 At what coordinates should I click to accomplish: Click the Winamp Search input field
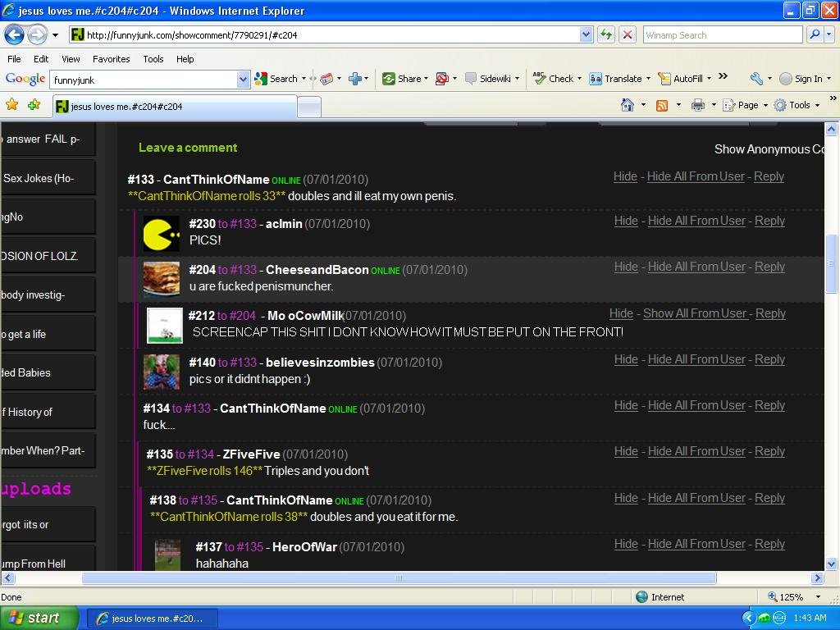click(x=722, y=34)
